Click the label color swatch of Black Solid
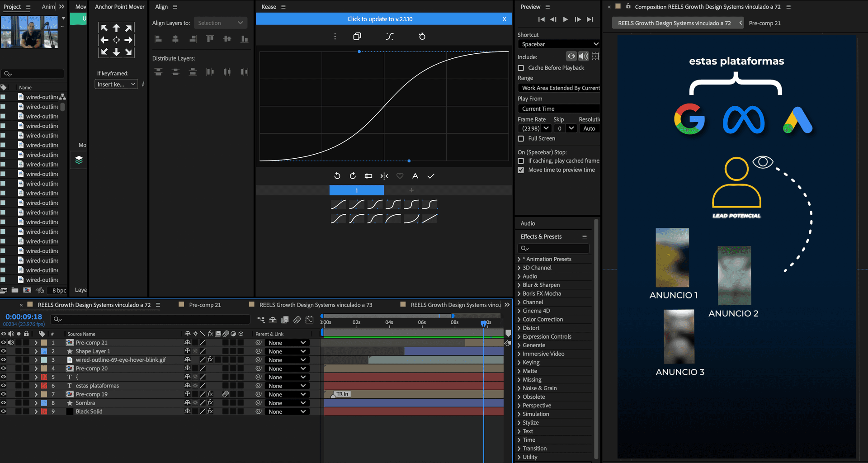The height and width of the screenshot is (463, 868). click(x=44, y=411)
